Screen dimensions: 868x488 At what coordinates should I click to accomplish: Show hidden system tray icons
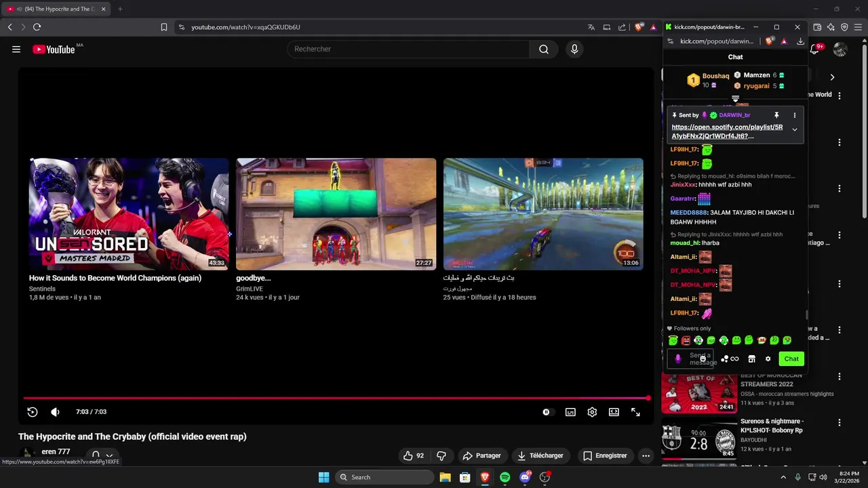click(783, 477)
